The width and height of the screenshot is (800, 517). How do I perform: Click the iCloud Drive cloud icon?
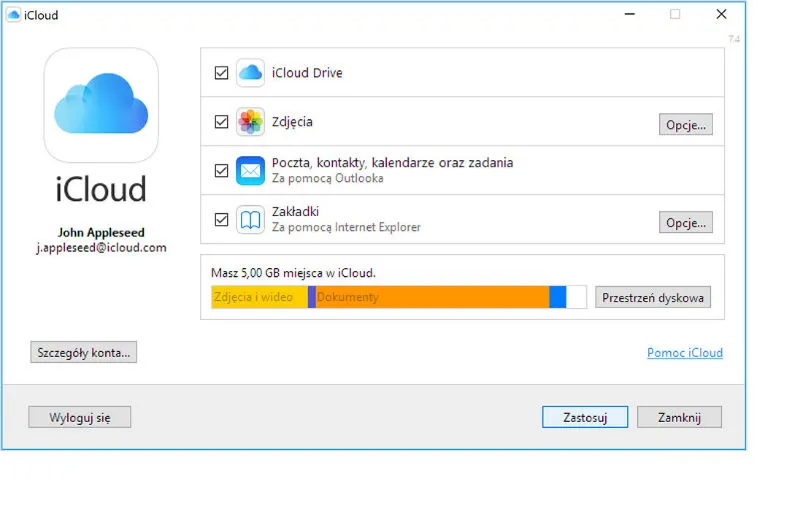(250, 73)
